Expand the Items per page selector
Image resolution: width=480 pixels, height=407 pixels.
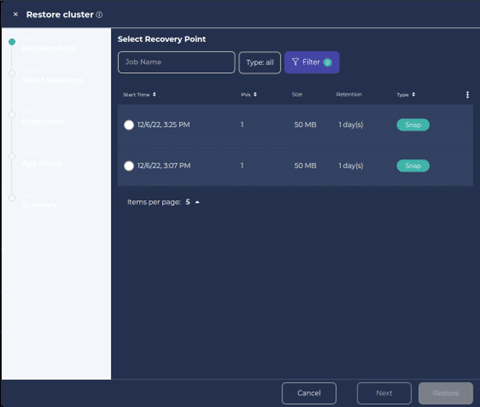coord(192,202)
